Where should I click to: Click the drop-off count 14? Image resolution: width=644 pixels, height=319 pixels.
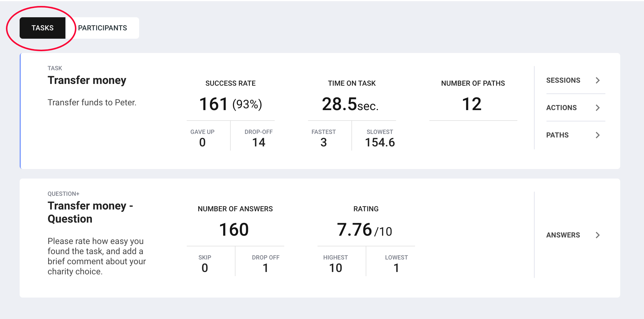[x=259, y=143]
